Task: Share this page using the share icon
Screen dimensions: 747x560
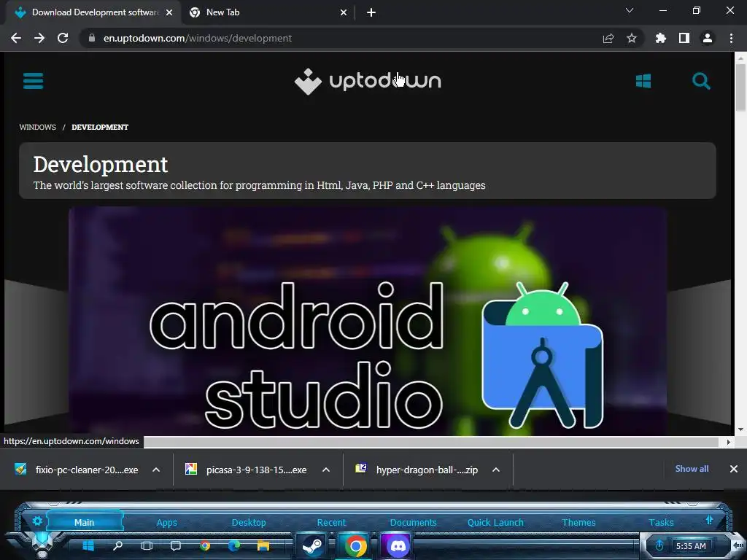Action: pos(608,38)
